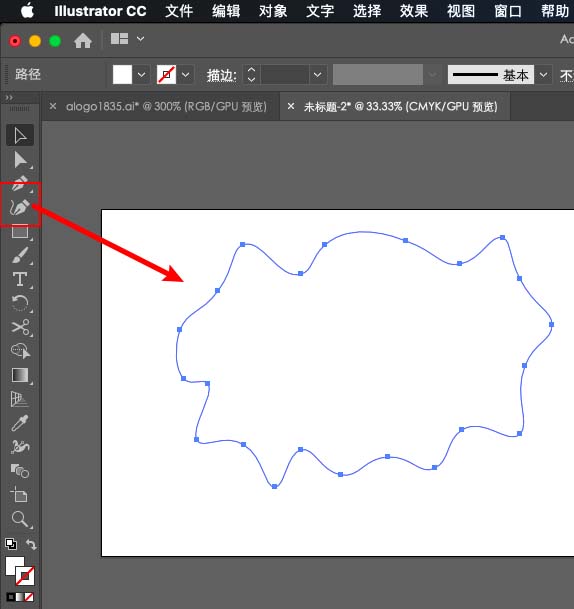Close the 未标题-2 tab
574x609 pixels.
tap(290, 106)
